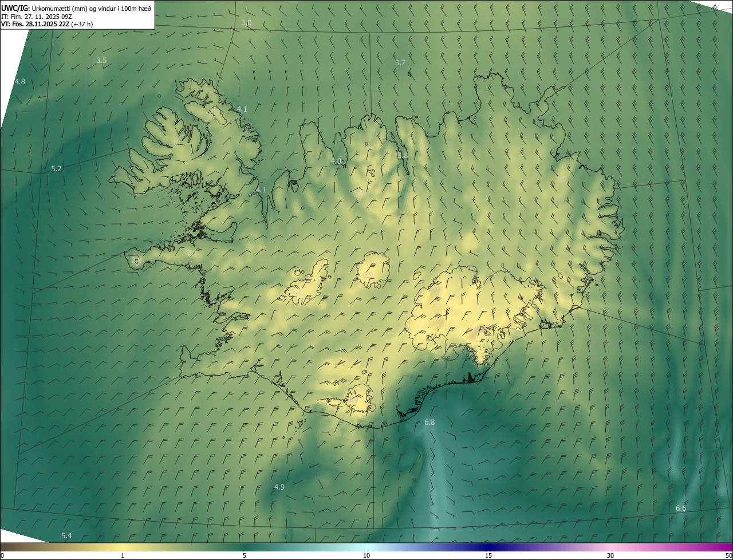Click the 3.0 precipitable water value
The width and height of the screenshot is (733, 560).
tap(246, 22)
